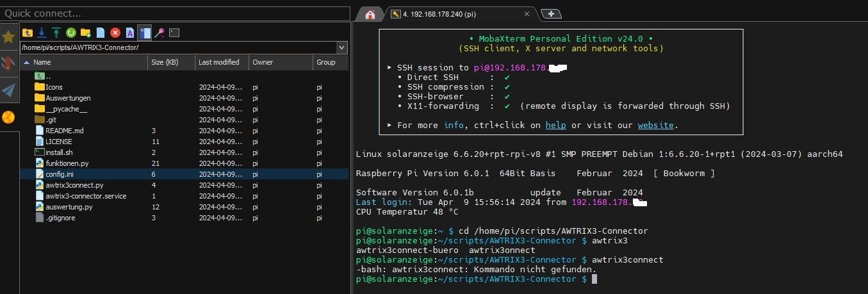This screenshot has width=868, height=294.
Task: Create a new folder icon
Action: (86, 32)
